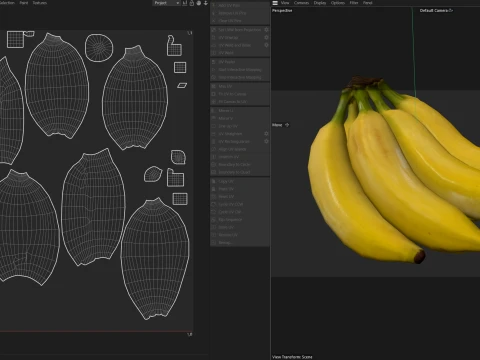Click the download arrow icon in UV toolbar
The width and height of the screenshot is (480, 360).
[206, 3]
